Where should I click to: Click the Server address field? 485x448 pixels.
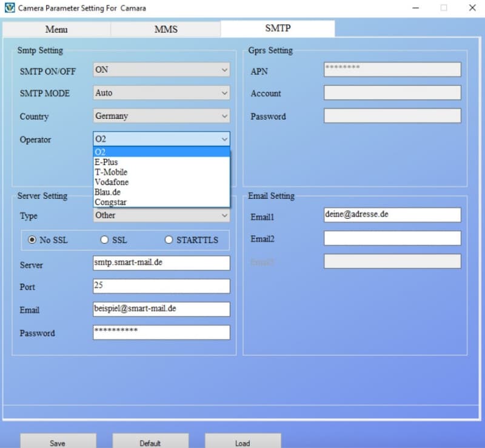pyautogui.click(x=161, y=263)
